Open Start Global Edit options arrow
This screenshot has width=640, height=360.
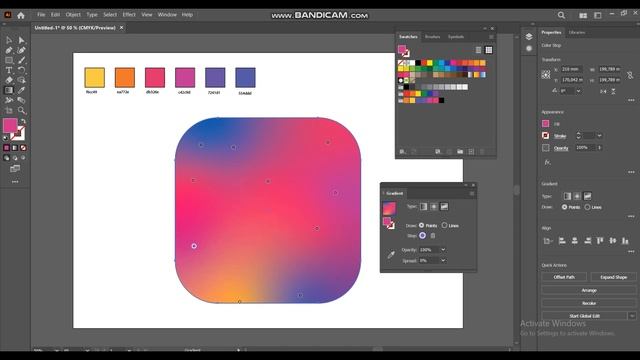632,316
